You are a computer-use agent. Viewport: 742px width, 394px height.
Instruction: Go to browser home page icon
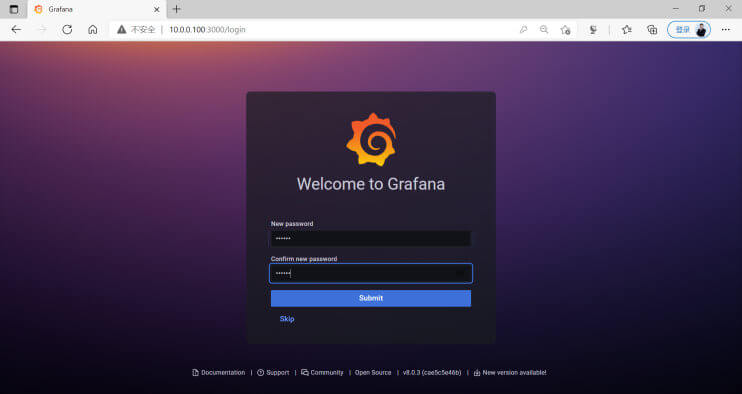[x=93, y=29]
